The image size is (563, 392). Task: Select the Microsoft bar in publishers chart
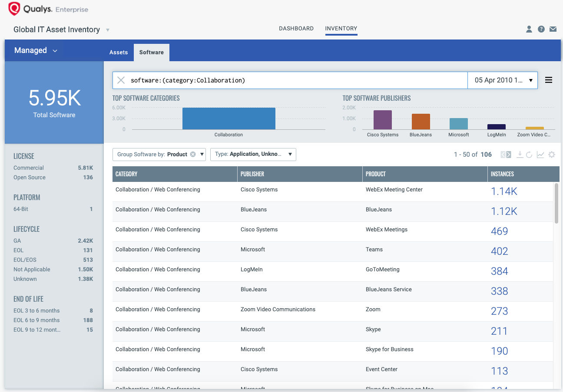tap(459, 124)
